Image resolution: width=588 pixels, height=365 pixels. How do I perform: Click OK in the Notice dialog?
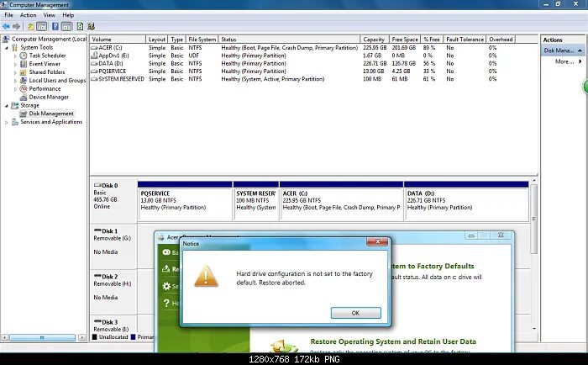[356, 313]
